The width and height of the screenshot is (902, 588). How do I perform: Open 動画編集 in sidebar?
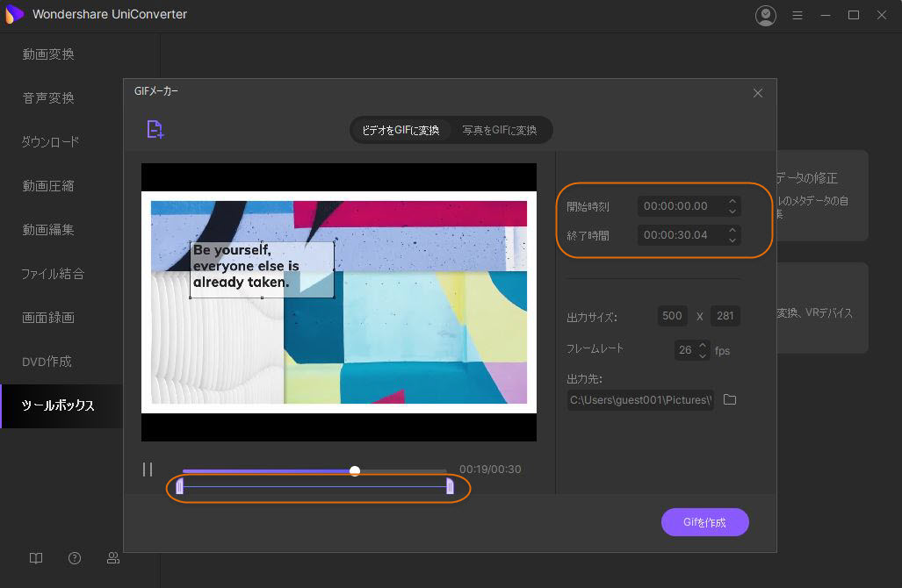tap(48, 230)
